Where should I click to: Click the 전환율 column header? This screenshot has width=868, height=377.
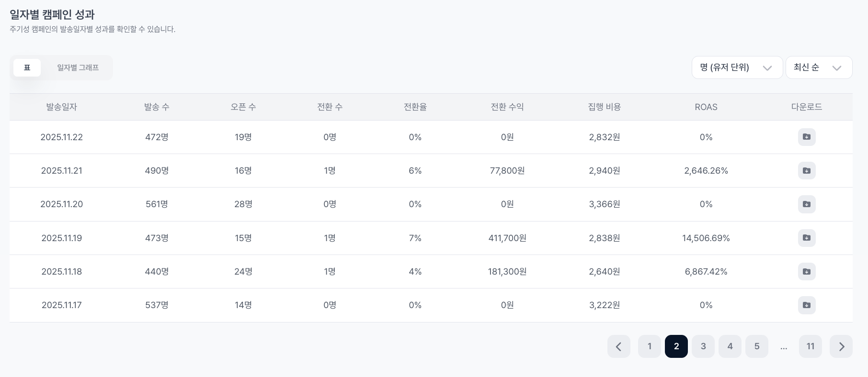click(x=415, y=107)
